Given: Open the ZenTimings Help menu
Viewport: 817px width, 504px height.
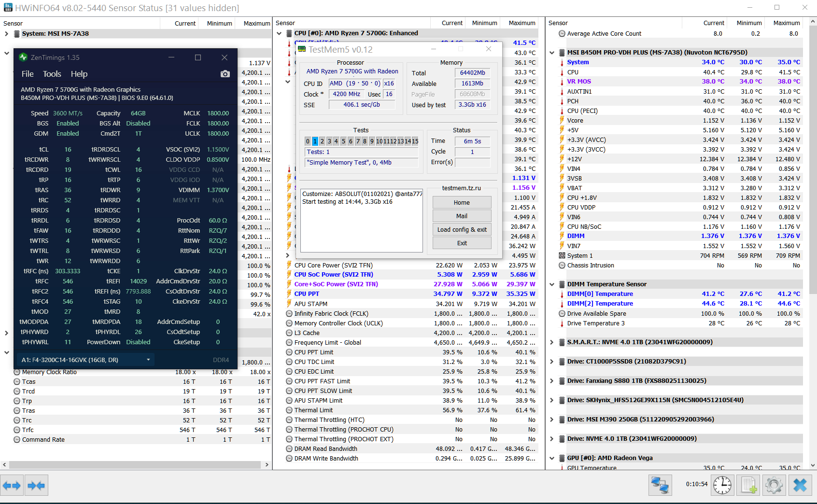Looking at the screenshot, I should pyautogui.click(x=79, y=74).
